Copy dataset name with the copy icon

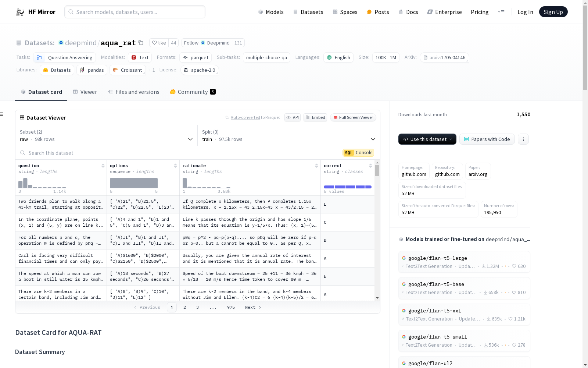click(x=141, y=43)
